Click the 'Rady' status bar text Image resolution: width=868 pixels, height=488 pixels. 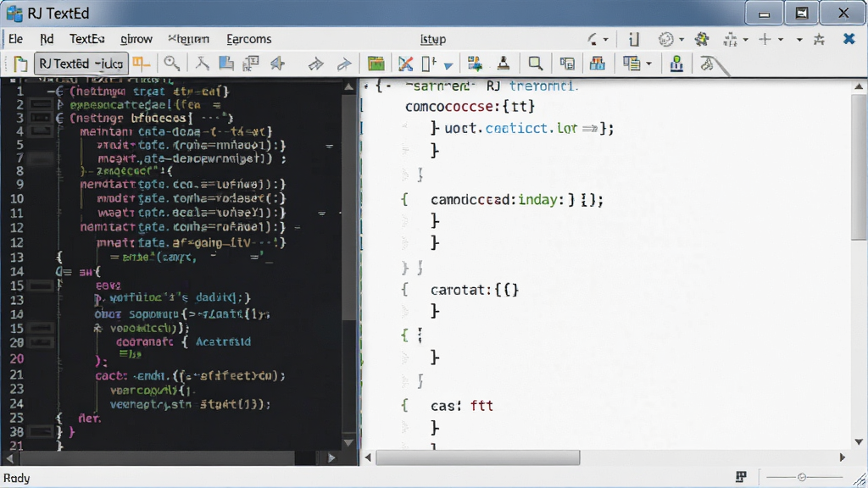[17, 478]
